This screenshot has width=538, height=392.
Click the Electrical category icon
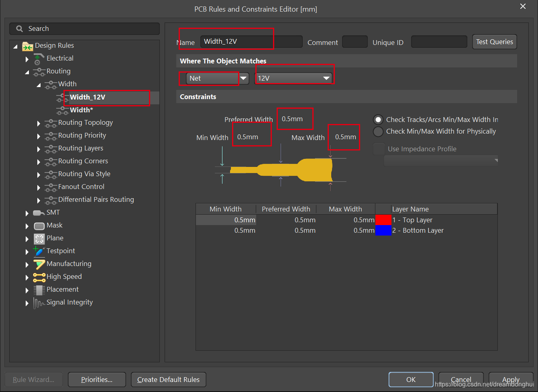(39, 59)
